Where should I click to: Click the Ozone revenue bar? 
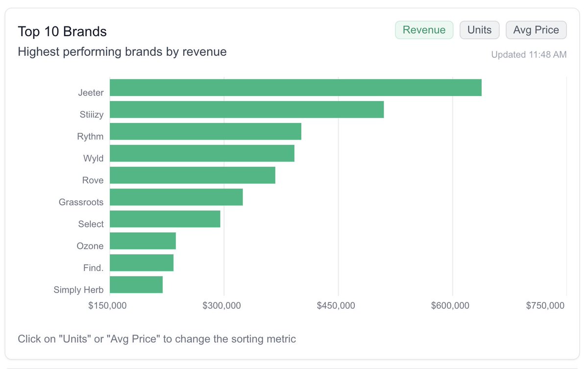[x=143, y=241]
